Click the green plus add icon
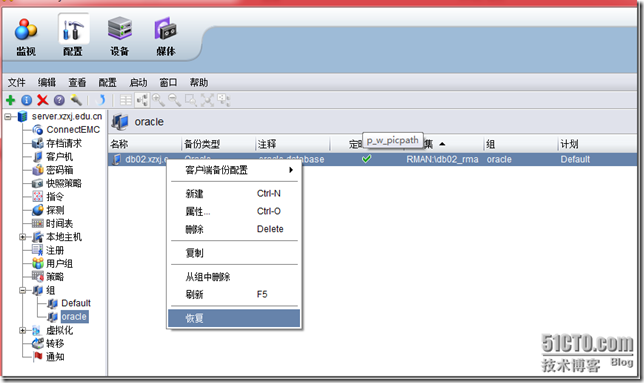The height and width of the screenshot is (383, 644). 11,100
